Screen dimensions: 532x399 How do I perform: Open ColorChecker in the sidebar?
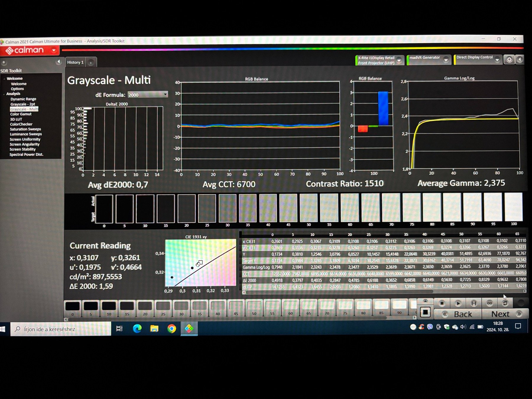[x=21, y=124]
